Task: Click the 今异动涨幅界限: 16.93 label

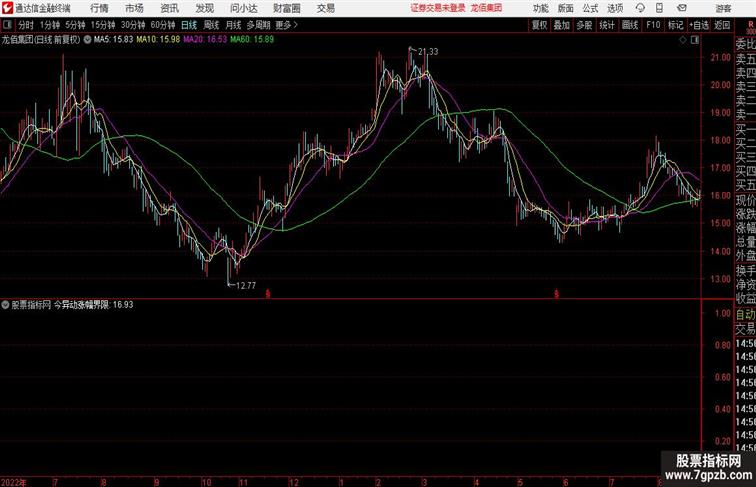Action: pyautogui.click(x=93, y=305)
